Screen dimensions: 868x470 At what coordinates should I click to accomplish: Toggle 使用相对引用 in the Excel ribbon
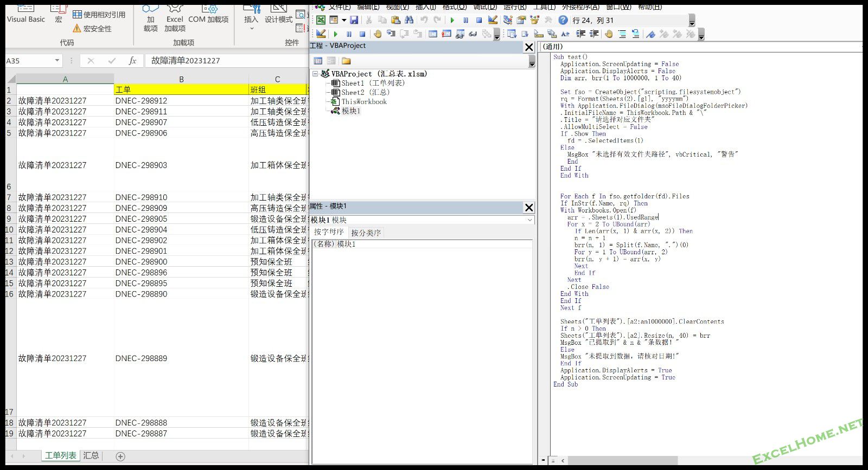click(99, 15)
